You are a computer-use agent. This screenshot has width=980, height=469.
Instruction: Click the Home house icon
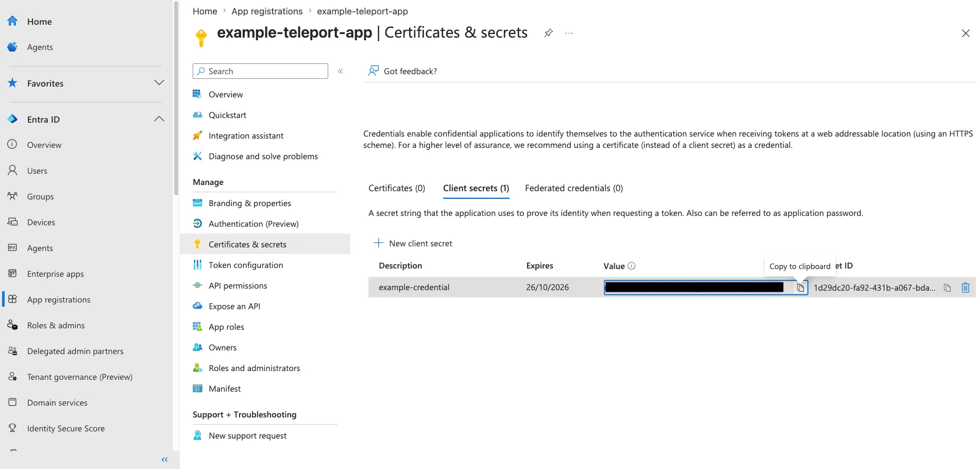(12, 21)
